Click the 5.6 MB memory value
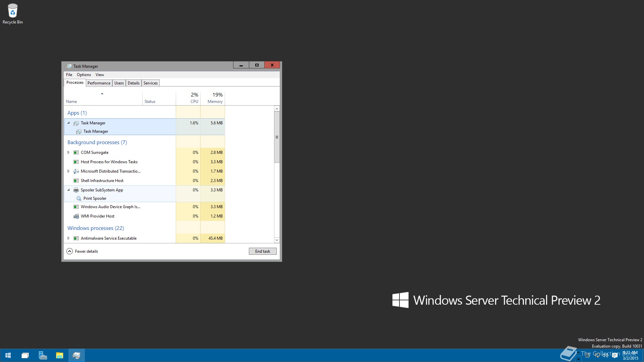The width and height of the screenshot is (644, 362). click(x=216, y=123)
